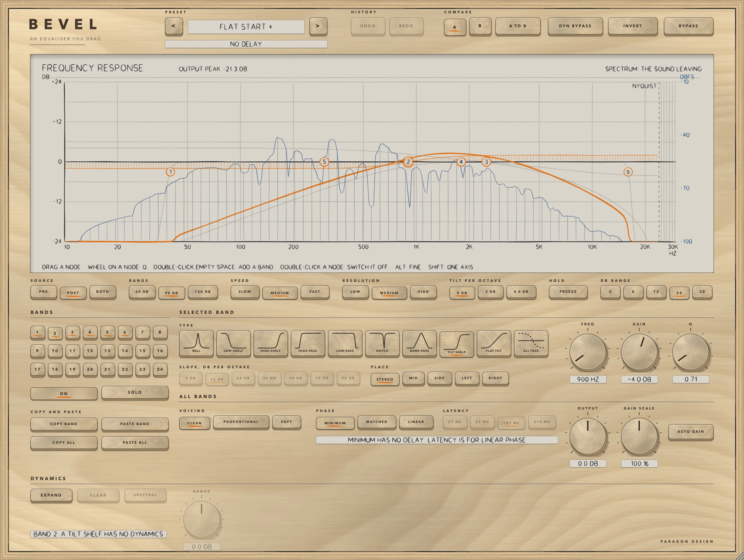Select the Tilt Shelf filter type

(x=457, y=345)
